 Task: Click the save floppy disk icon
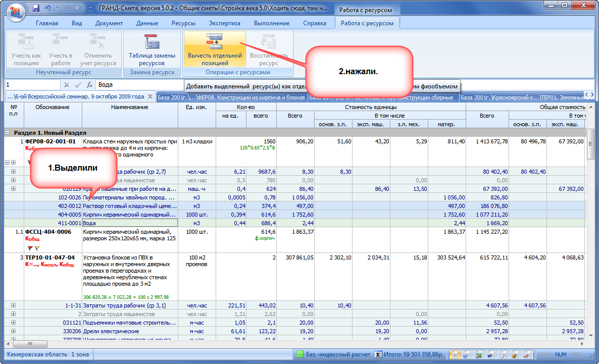pyautogui.click(x=36, y=9)
